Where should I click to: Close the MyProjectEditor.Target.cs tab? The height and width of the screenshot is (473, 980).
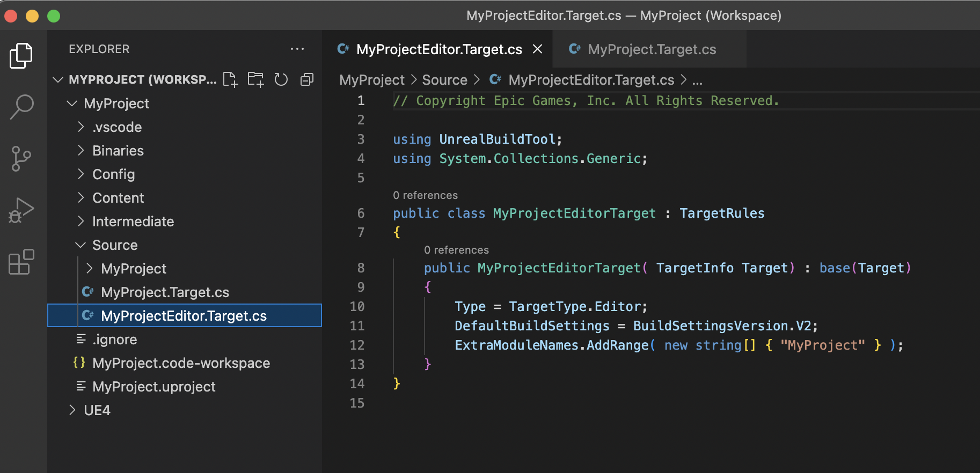[x=537, y=49]
